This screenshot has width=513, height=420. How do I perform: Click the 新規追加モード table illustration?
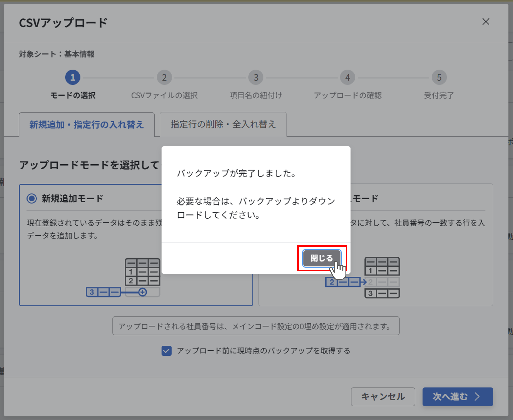click(123, 278)
